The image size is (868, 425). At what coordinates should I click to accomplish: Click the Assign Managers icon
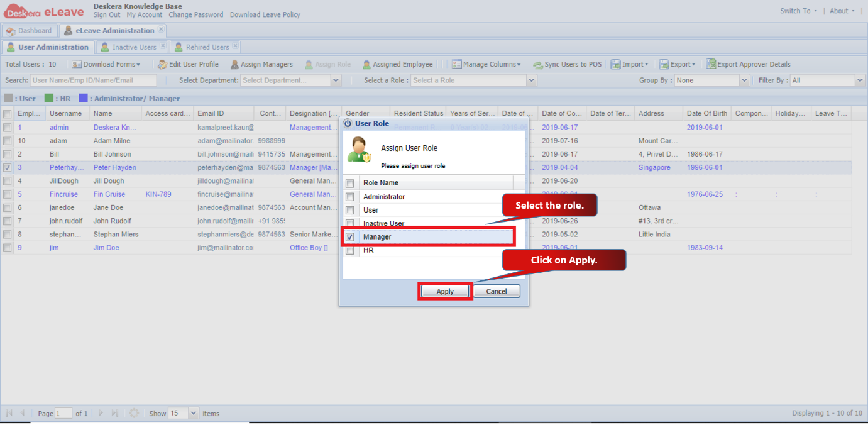pyautogui.click(x=234, y=64)
